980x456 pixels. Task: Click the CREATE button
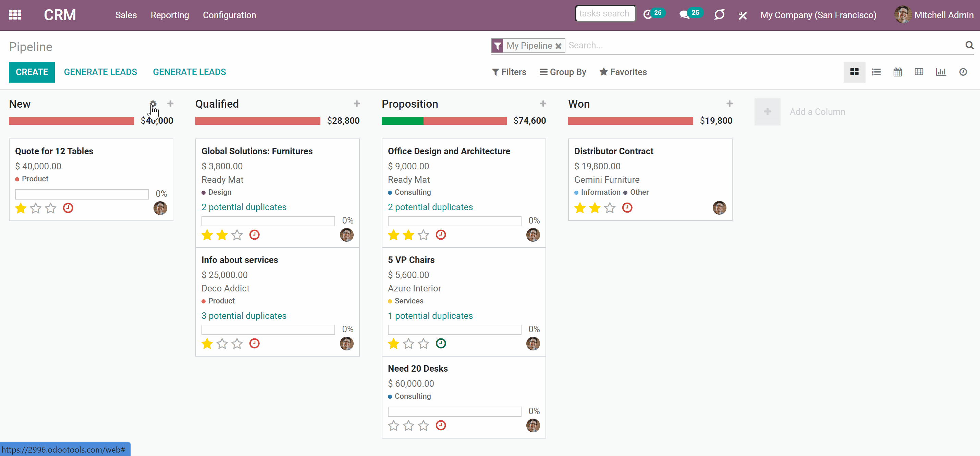point(32,72)
